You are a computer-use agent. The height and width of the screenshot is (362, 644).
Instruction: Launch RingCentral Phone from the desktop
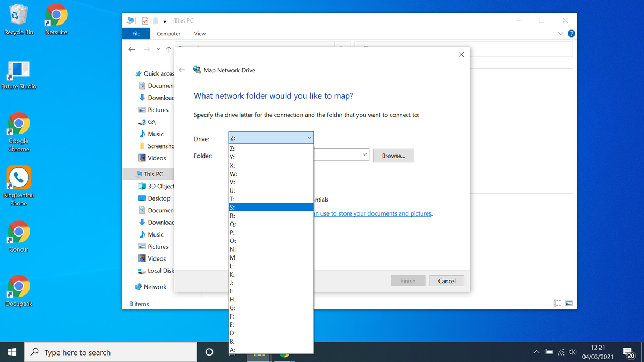(x=18, y=177)
